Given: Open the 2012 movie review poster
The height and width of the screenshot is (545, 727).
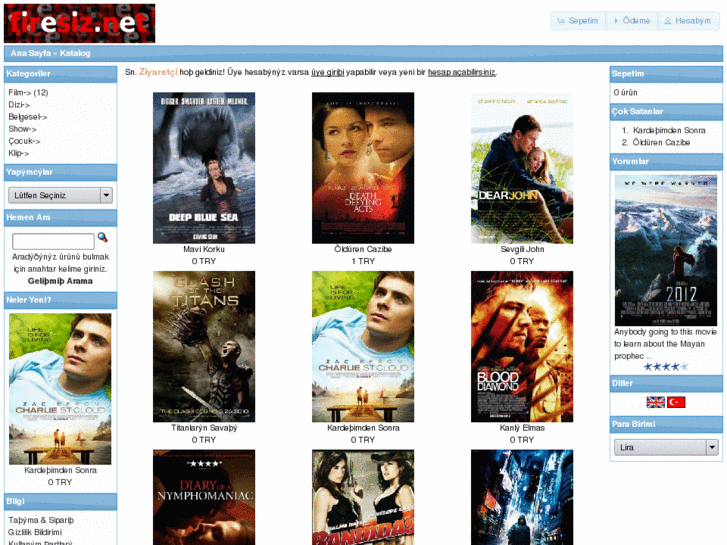Looking at the screenshot, I should [x=666, y=250].
